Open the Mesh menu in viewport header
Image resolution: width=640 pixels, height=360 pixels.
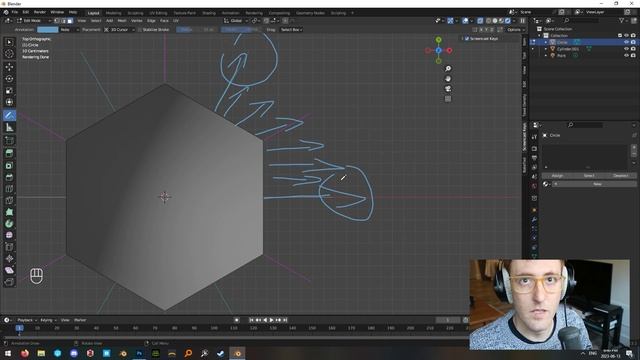(x=122, y=20)
